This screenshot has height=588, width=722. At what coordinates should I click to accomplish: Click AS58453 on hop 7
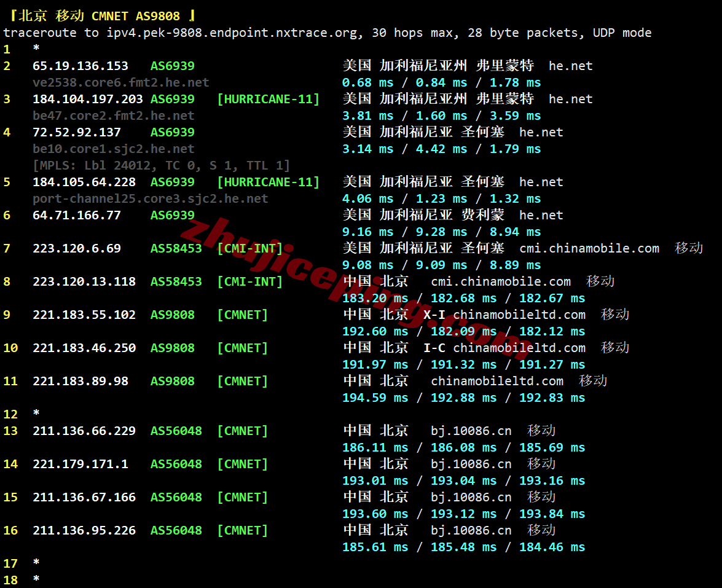176,248
